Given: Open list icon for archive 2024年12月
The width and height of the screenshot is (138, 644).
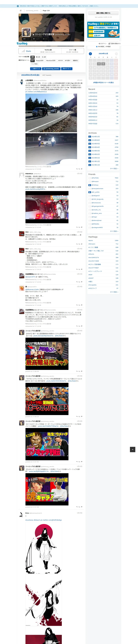Looking at the screenshot, I should [90, 137].
